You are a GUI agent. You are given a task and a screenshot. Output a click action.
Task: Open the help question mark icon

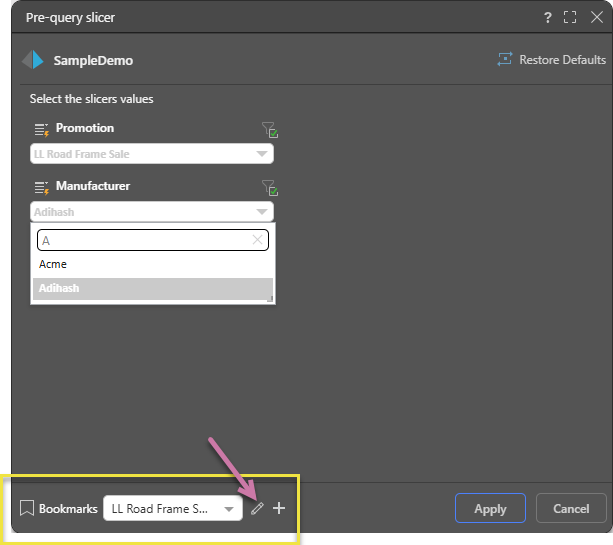click(547, 17)
